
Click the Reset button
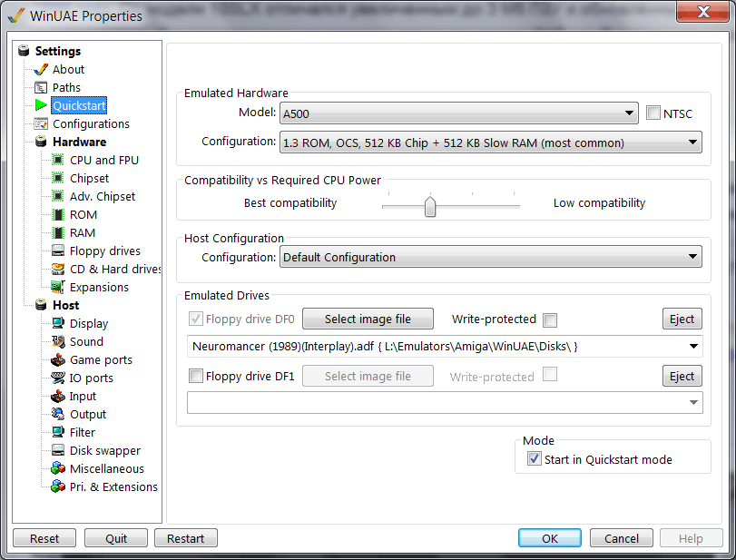[44, 538]
